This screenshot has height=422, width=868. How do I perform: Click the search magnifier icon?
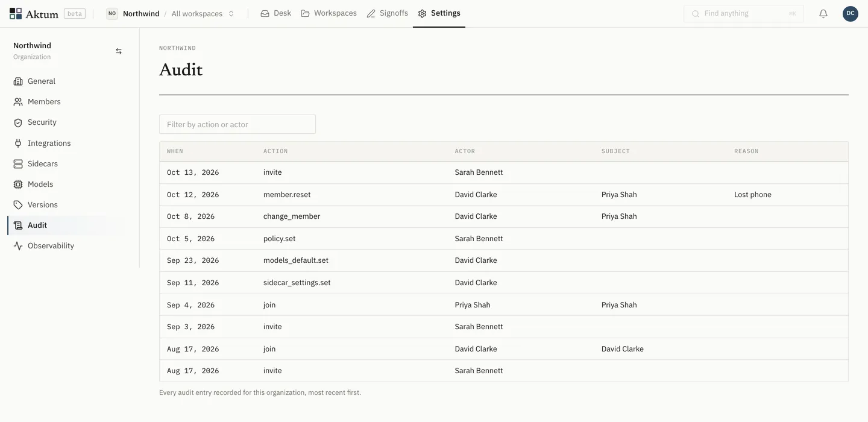[x=696, y=13]
